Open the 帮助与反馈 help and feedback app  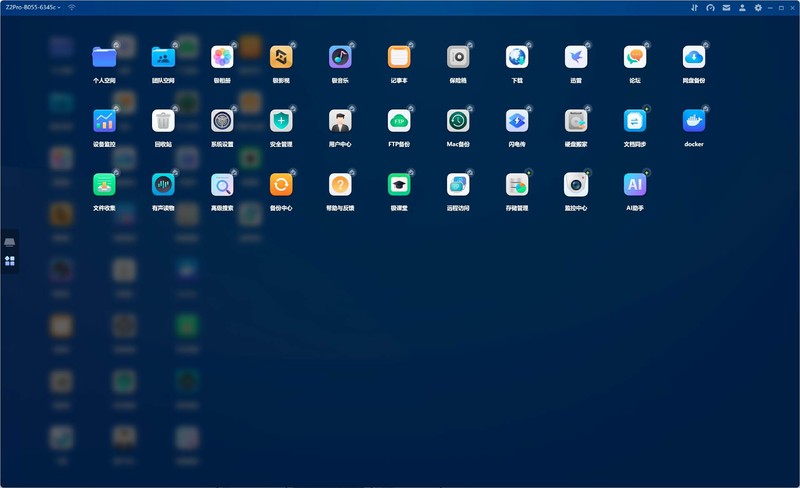pos(340,185)
